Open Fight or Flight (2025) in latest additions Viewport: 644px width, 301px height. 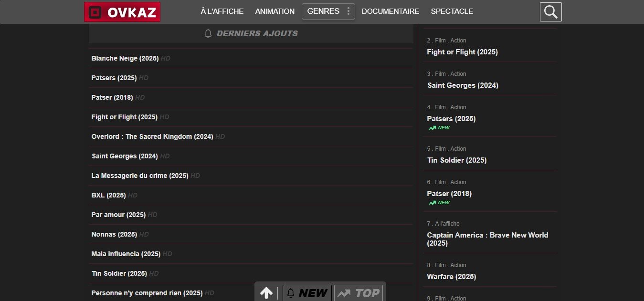124,117
